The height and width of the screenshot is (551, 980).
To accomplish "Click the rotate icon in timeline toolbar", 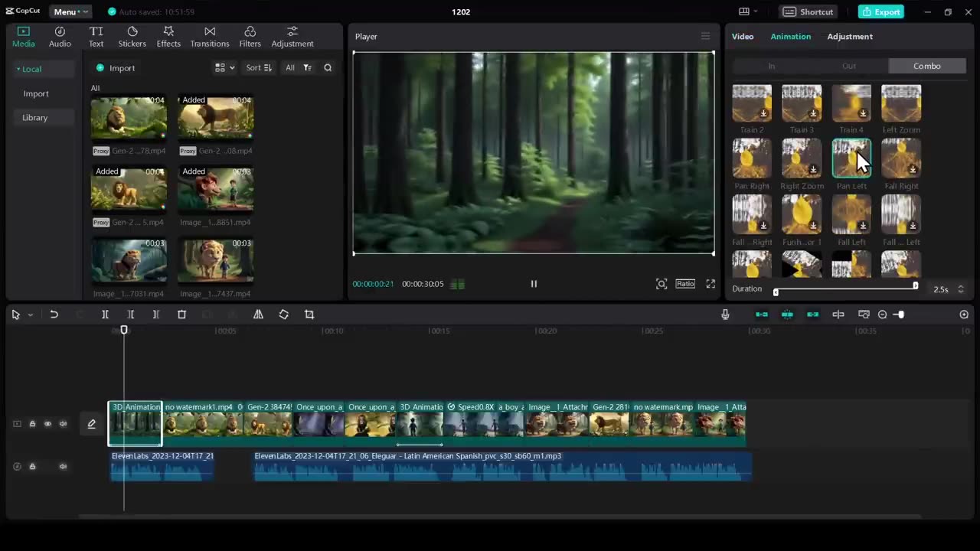I will 283,315.
